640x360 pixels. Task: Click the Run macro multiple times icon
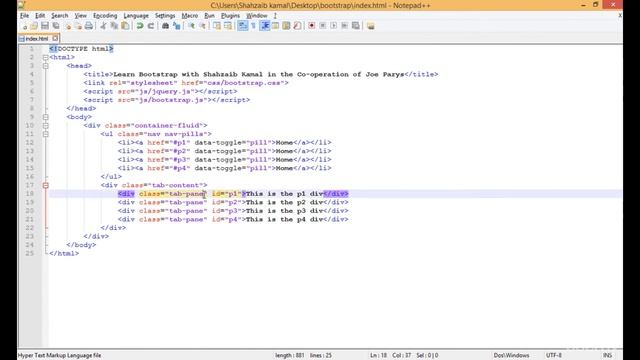(x=344, y=26)
